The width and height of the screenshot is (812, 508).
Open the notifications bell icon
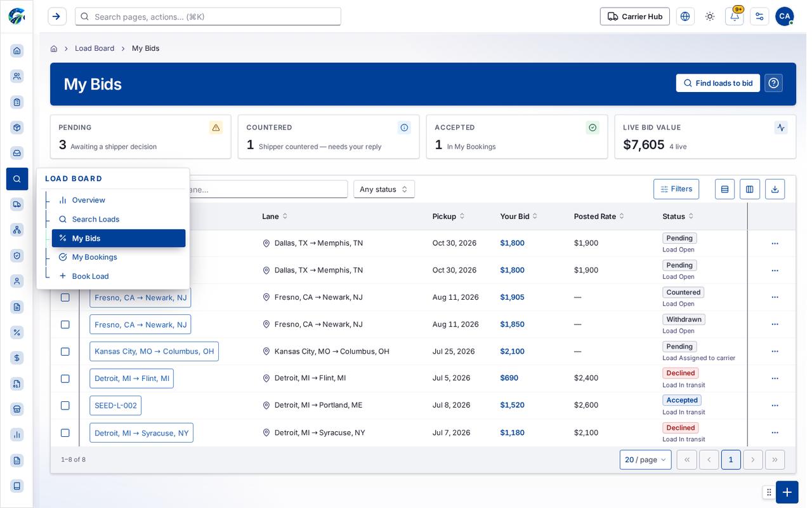point(734,17)
